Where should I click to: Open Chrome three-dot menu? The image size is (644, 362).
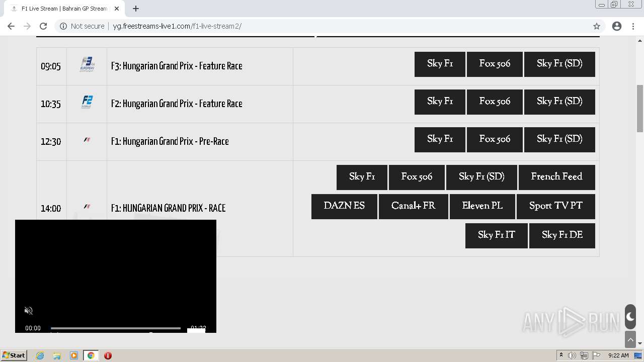(x=633, y=26)
